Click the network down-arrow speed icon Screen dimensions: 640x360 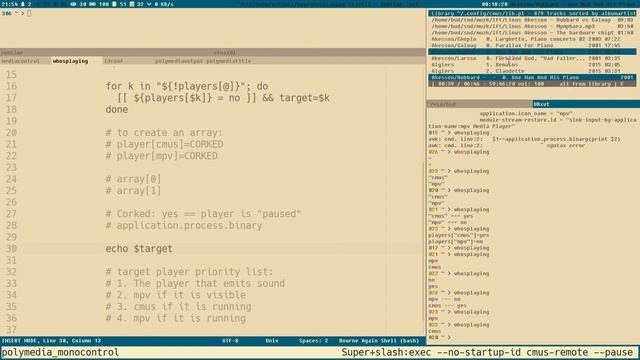[x=149, y=4]
